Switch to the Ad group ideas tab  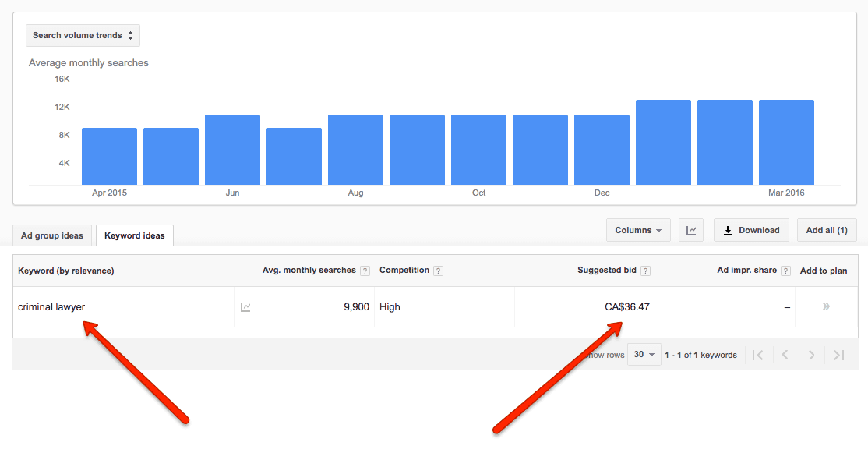52,235
